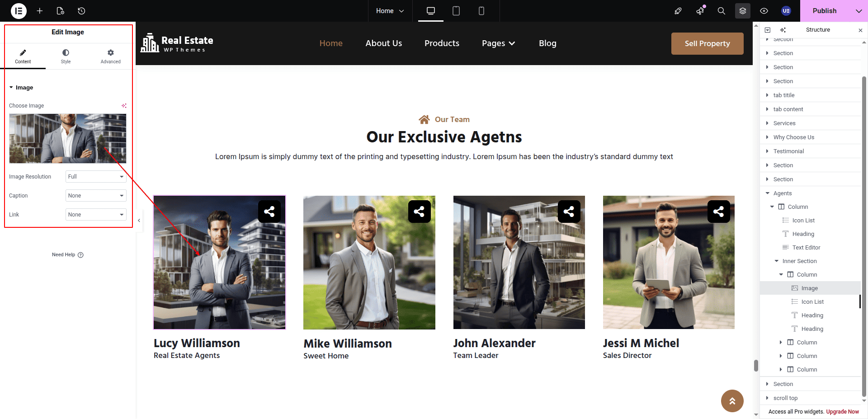This screenshot has width=868, height=419.
Task: Open the History clock icon
Action: click(x=81, y=11)
